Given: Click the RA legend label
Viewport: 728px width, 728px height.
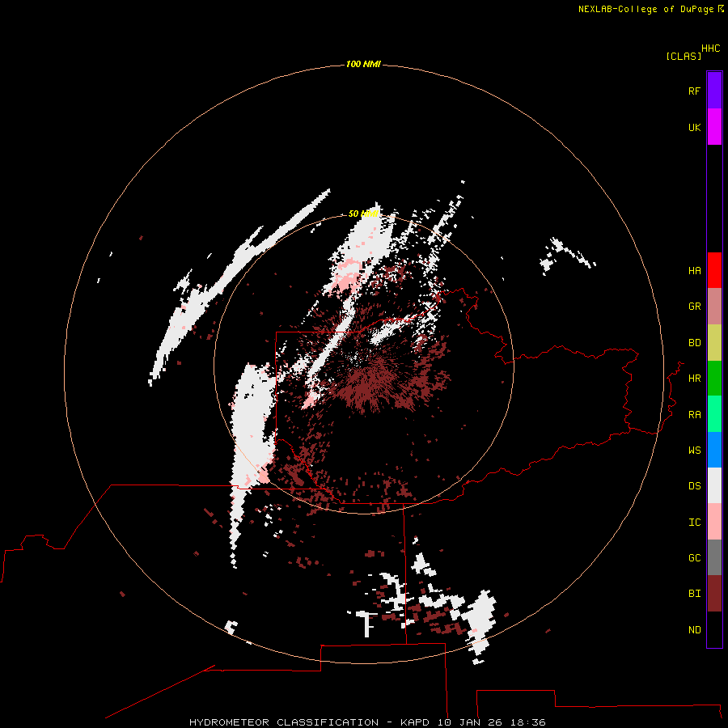Looking at the screenshot, I should (x=694, y=415).
